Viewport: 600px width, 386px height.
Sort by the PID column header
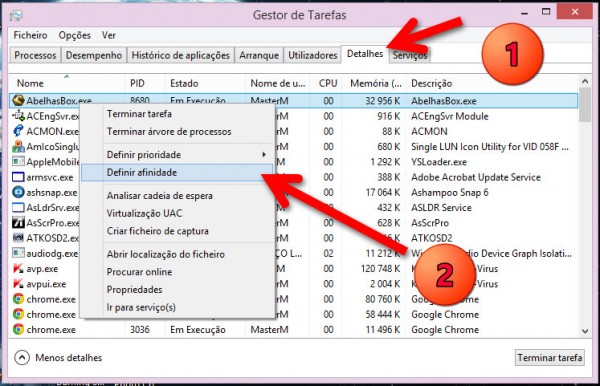(x=145, y=83)
